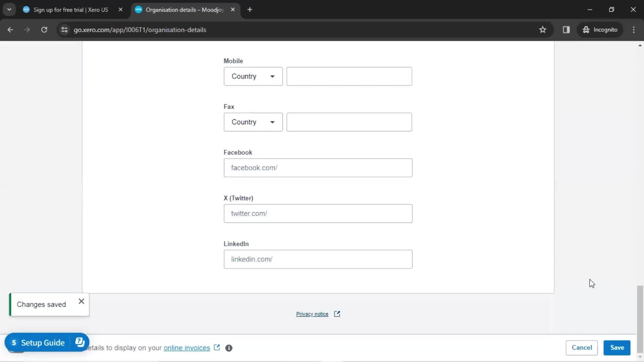
Task: Click the page vertical scrollbar thumb
Action: click(640, 319)
